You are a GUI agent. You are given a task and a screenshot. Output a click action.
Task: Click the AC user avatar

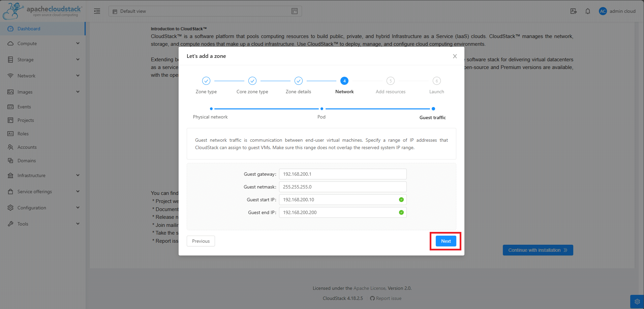tap(603, 11)
